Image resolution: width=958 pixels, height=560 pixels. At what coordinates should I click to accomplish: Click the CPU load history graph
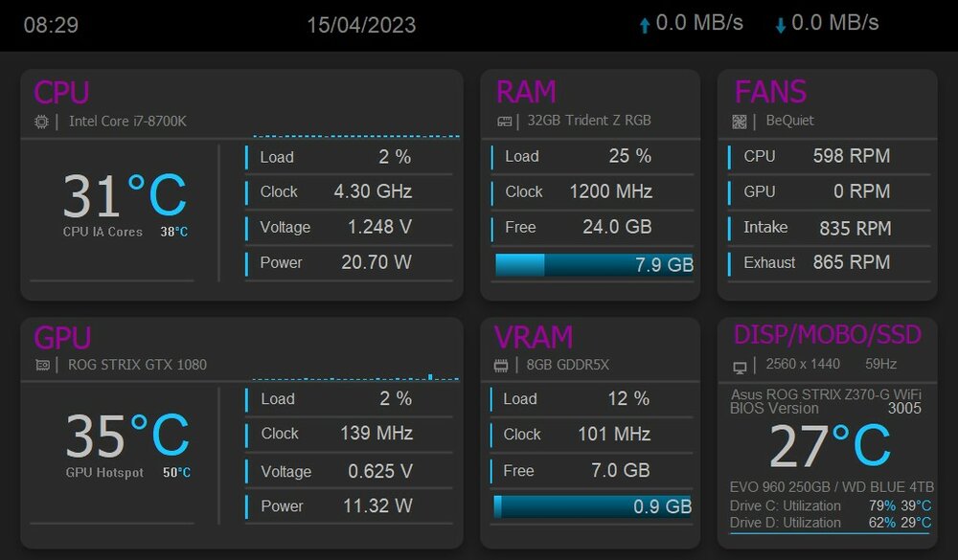[x=355, y=135]
